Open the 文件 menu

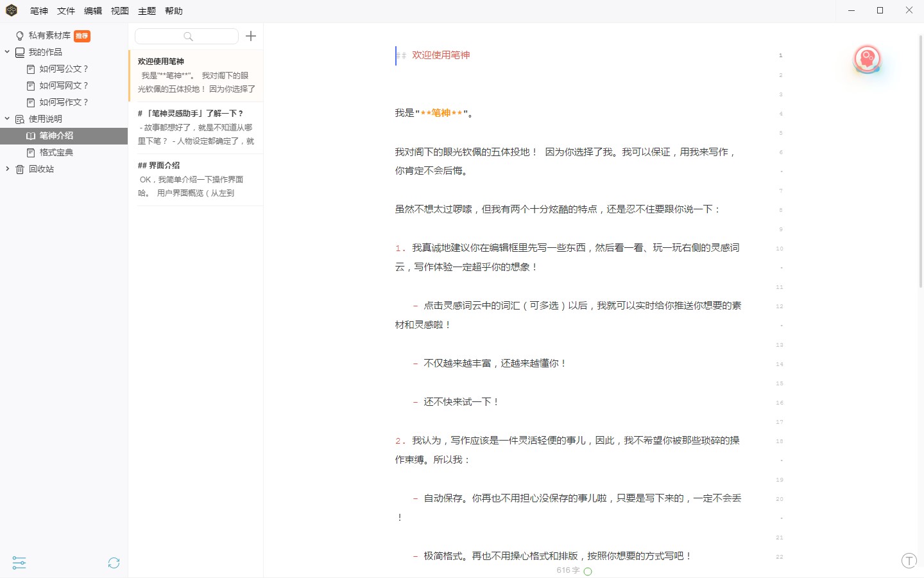[x=65, y=11]
